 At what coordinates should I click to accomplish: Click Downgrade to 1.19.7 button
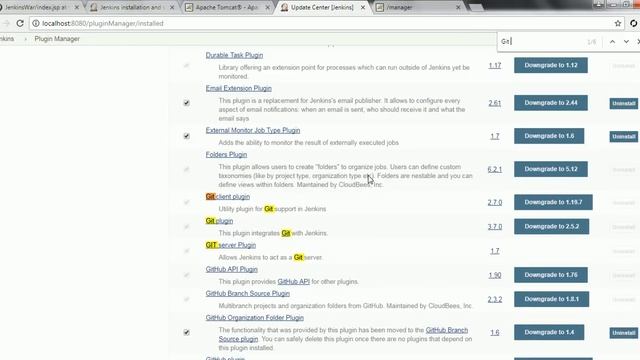click(x=553, y=202)
